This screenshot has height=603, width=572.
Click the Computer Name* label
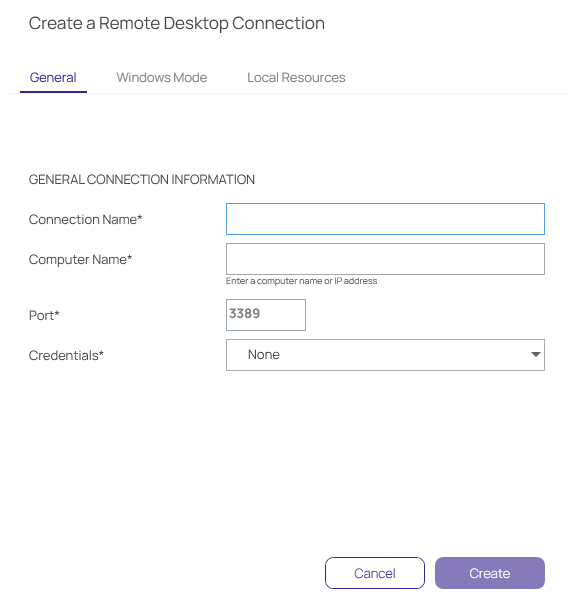pos(80,260)
